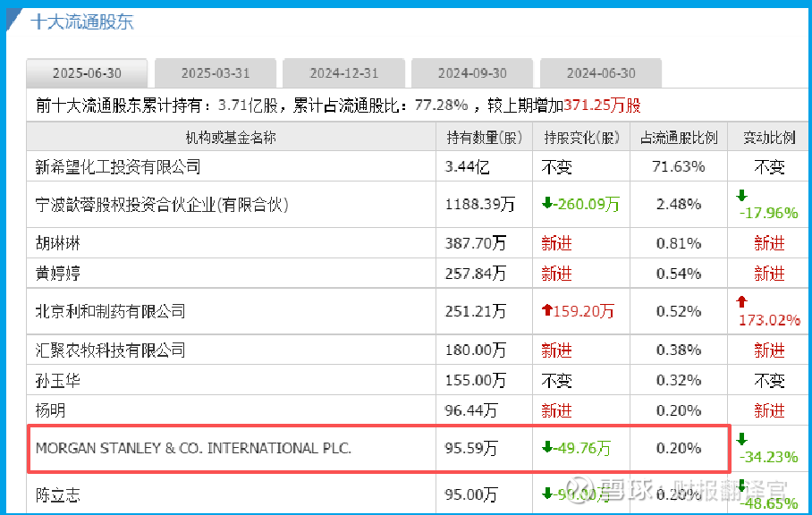Click the 持股变化(股) column header
This screenshot has height=515, width=812.
581,137
